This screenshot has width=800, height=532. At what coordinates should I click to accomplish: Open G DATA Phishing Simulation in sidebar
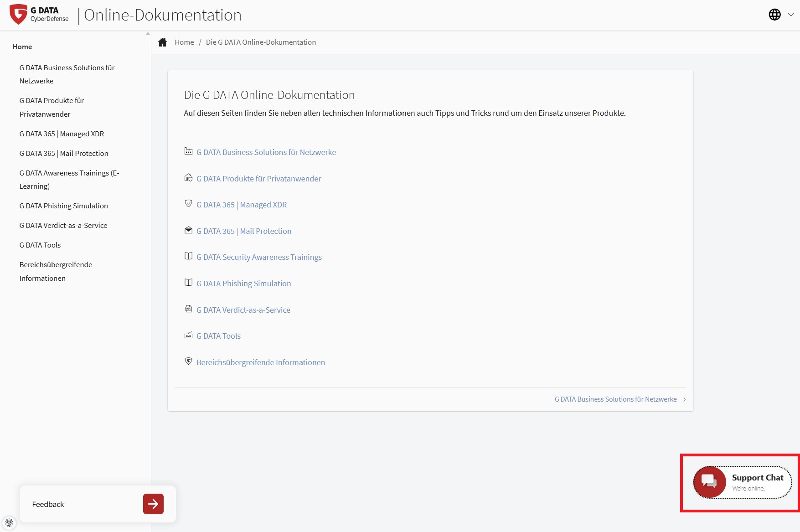(x=63, y=206)
